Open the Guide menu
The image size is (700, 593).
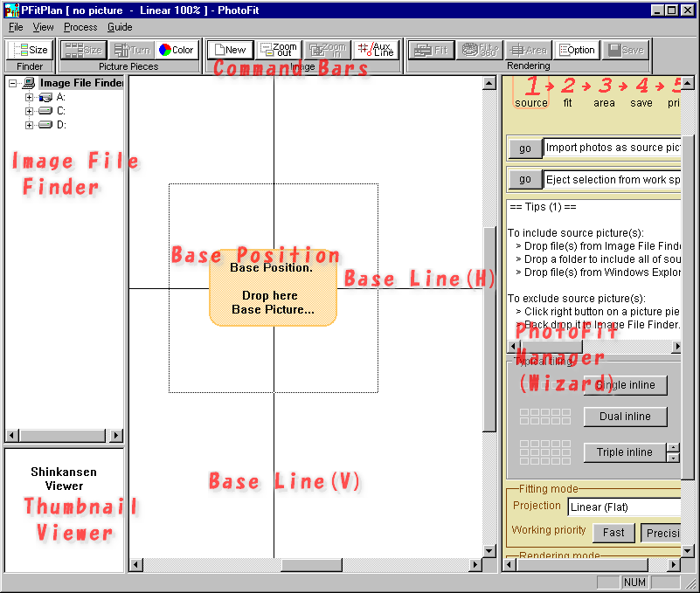pos(120,27)
